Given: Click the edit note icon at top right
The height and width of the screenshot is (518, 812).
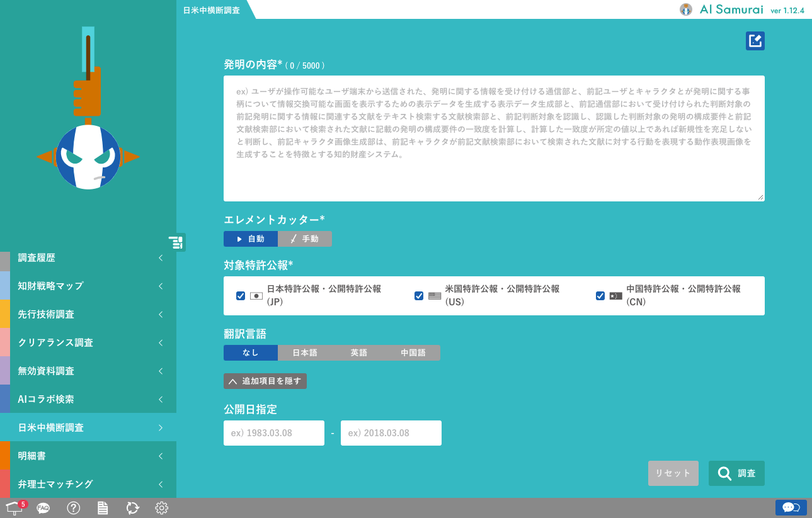Looking at the screenshot, I should pyautogui.click(x=755, y=41).
